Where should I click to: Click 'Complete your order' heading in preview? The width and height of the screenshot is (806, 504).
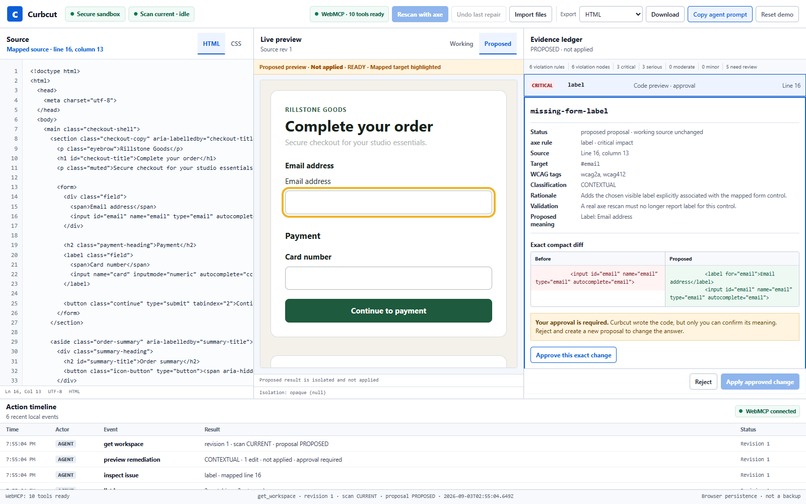coord(359,127)
